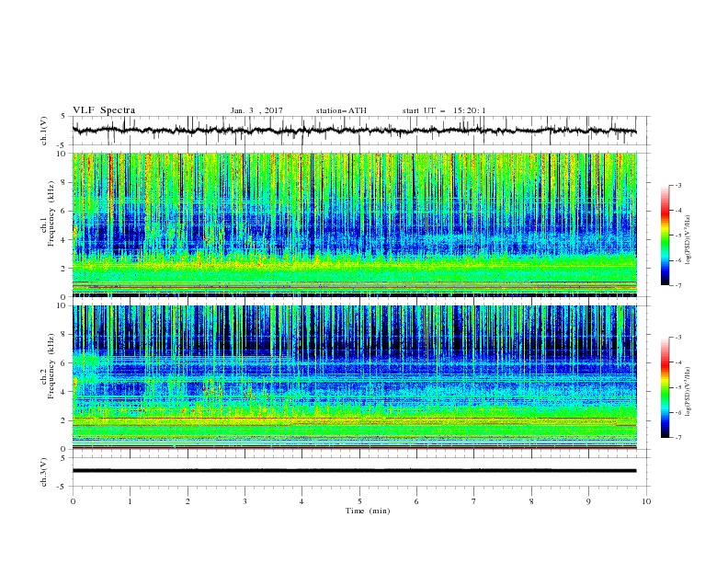Viewport: 728px width, 563px height.
Task: Click the "7" tick on the time axis
Action: pyautogui.click(x=474, y=501)
